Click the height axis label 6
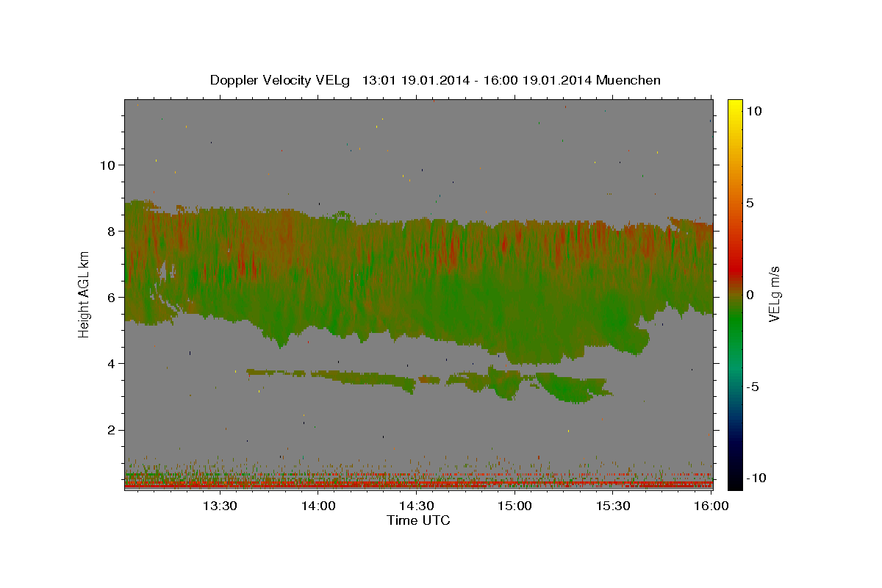882x588 pixels. pos(110,297)
